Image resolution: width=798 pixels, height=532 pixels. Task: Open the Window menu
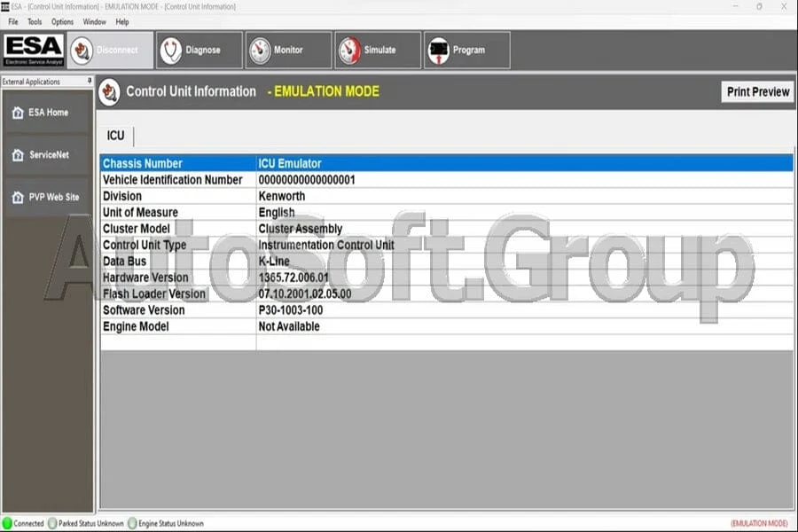click(95, 22)
